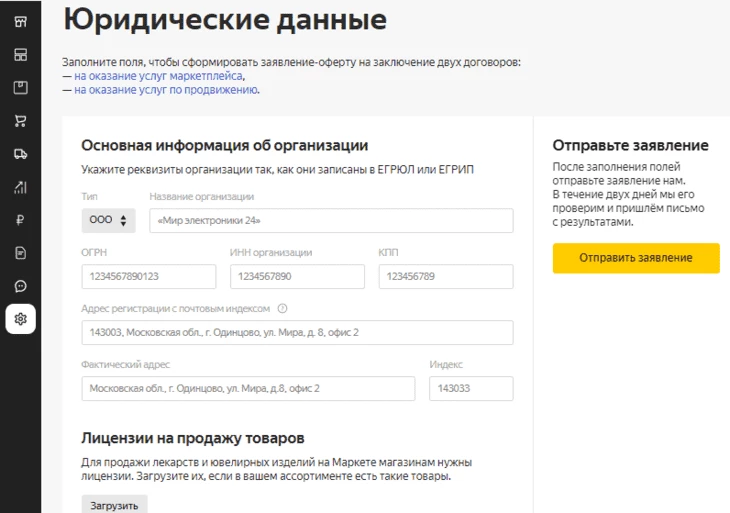The height and width of the screenshot is (513, 730).
Task: Focus the Фактический адрес input field
Action: point(248,388)
